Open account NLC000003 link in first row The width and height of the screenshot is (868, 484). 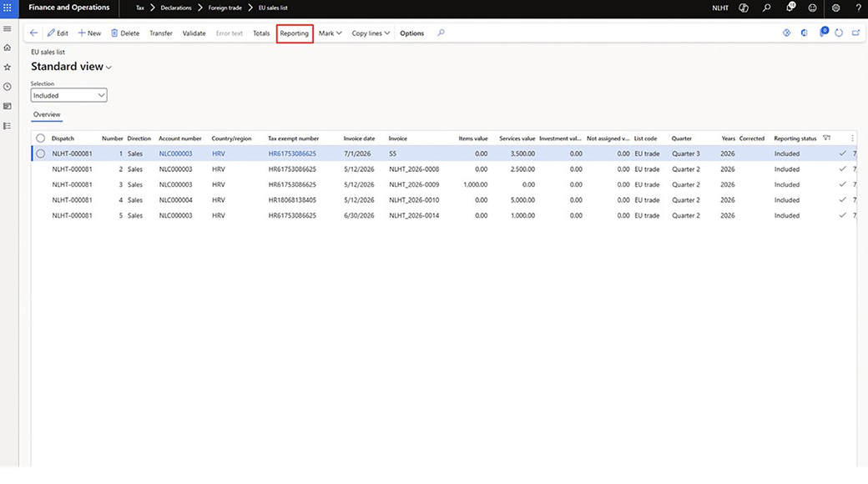tap(175, 154)
